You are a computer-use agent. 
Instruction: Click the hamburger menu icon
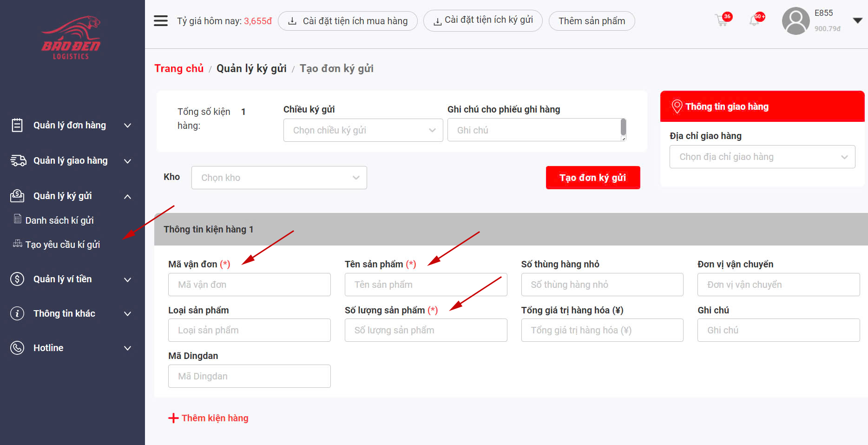point(161,21)
